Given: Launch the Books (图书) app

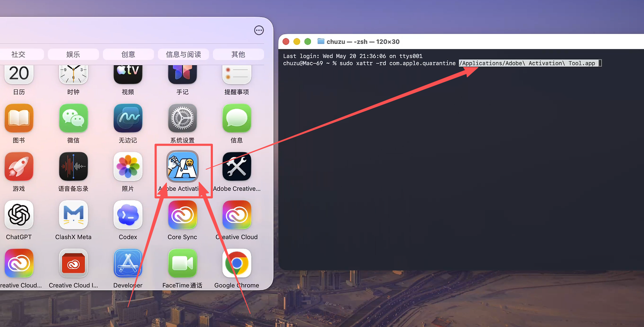Looking at the screenshot, I should point(19,118).
